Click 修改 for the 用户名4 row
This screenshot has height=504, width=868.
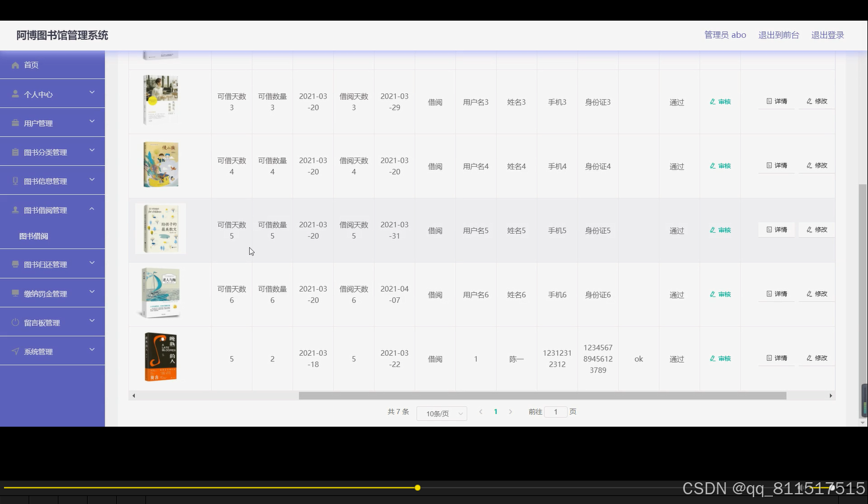(817, 166)
